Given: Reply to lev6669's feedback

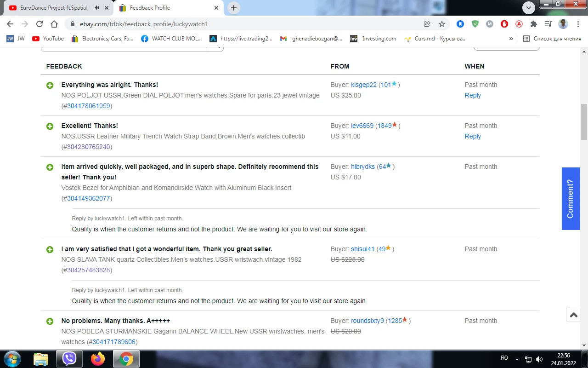Looking at the screenshot, I should click(x=473, y=136).
